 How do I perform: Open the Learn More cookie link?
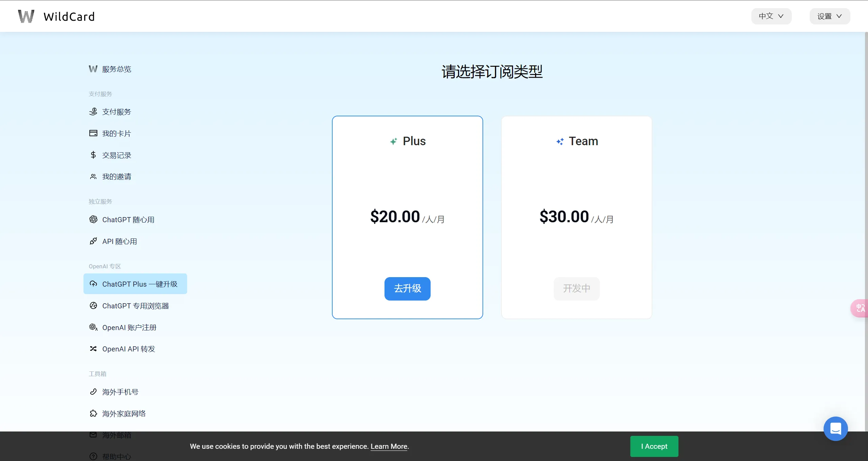(389, 446)
